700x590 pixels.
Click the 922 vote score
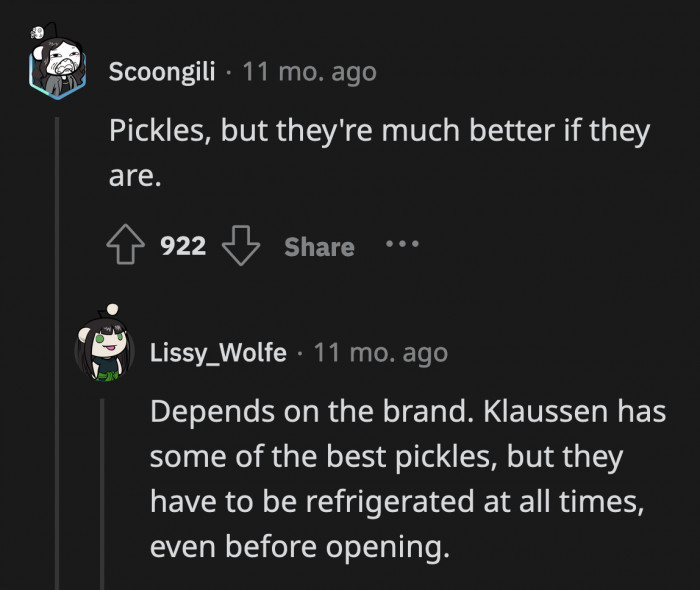coord(183,246)
